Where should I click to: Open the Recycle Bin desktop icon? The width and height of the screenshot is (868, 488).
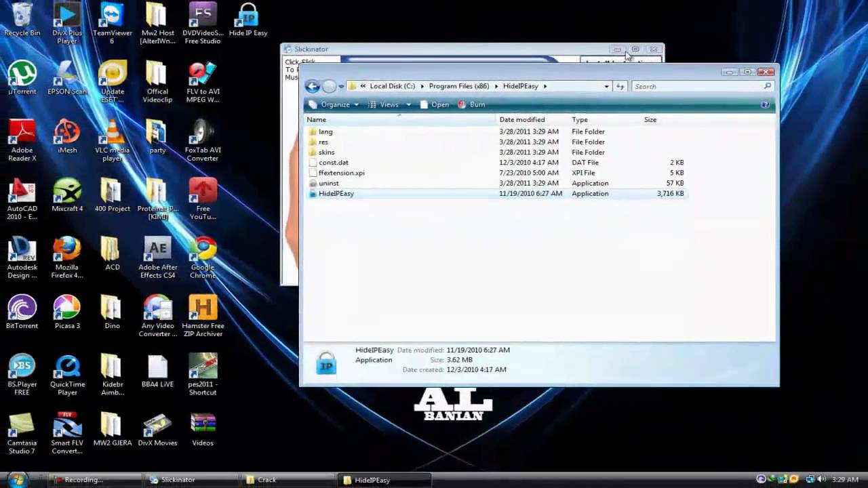[x=22, y=20]
